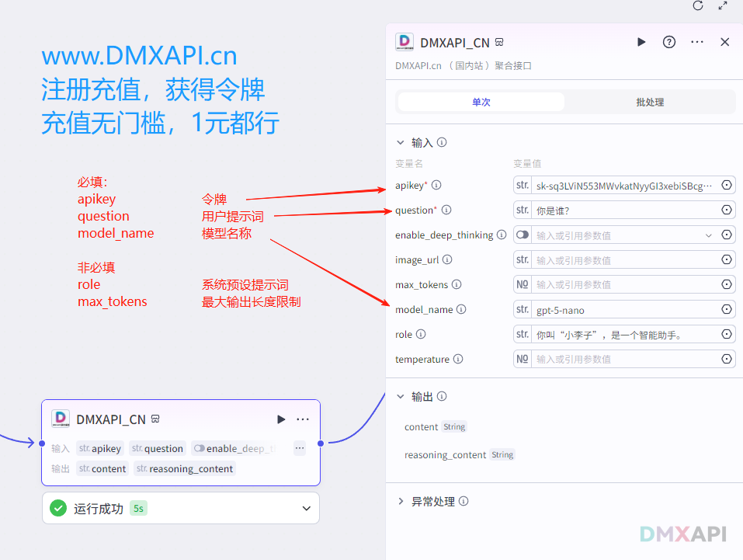Switch to the 批处理 tab
The height and width of the screenshot is (560, 743).
coord(649,102)
